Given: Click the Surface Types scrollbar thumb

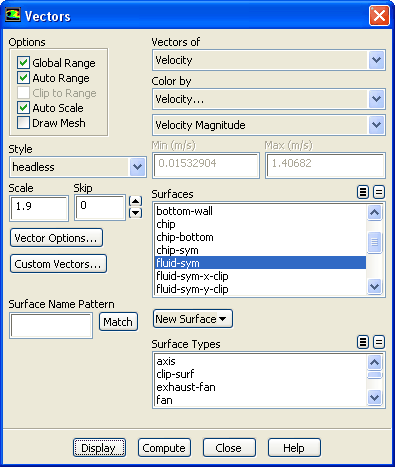Looking at the screenshot, I should tap(375, 375).
